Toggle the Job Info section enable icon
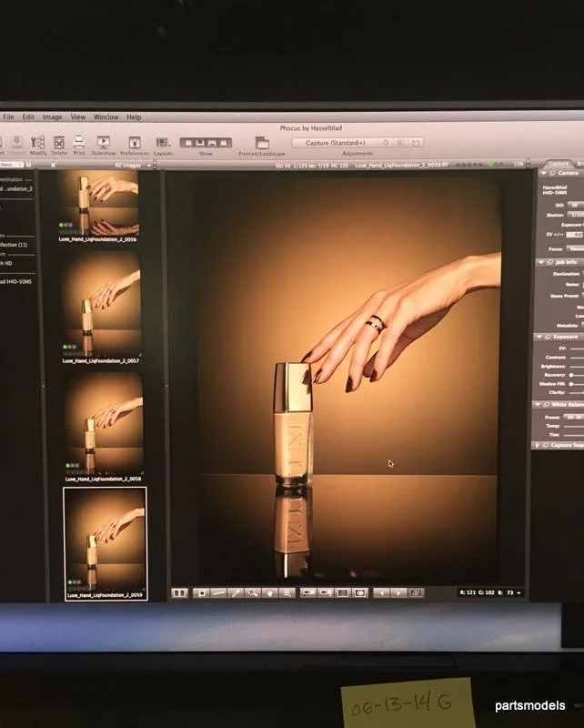 point(549,262)
